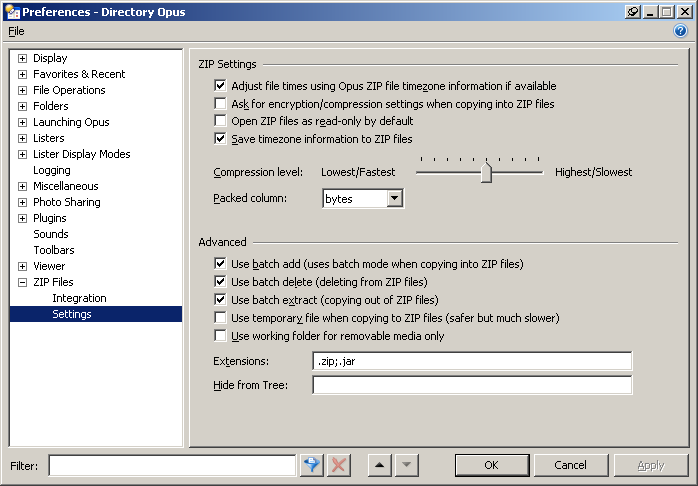Toggle Open ZIP files as read-only

click(x=221, y=121)
